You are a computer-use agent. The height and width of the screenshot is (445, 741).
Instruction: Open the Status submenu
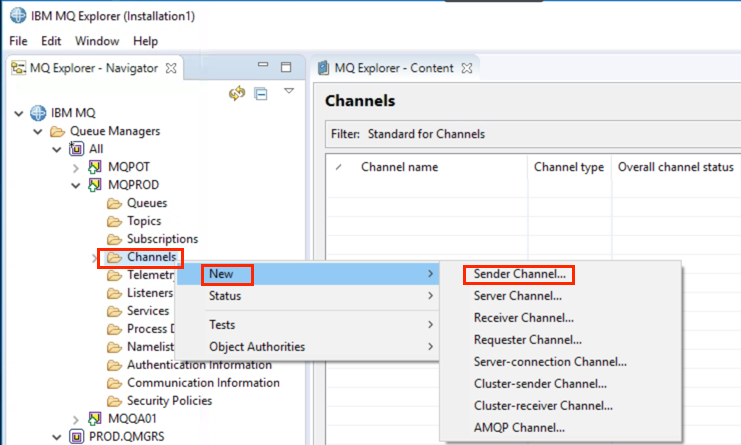[x=308, y=296]
